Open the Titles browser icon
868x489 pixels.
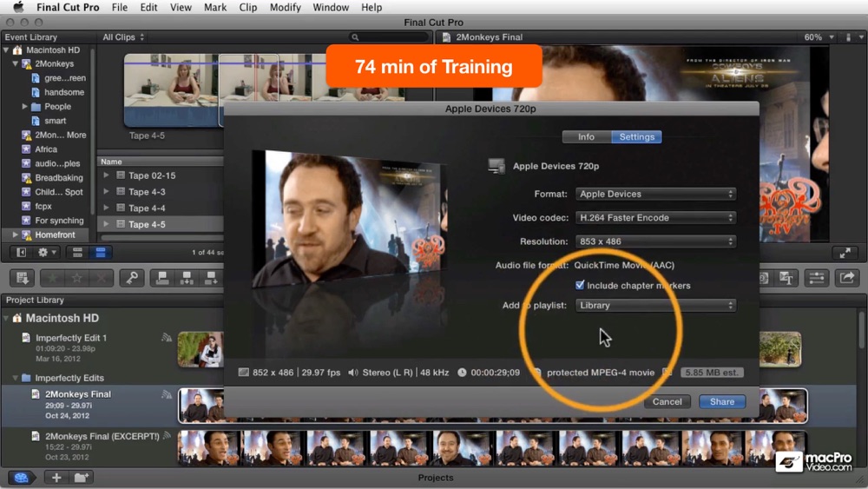787,278
